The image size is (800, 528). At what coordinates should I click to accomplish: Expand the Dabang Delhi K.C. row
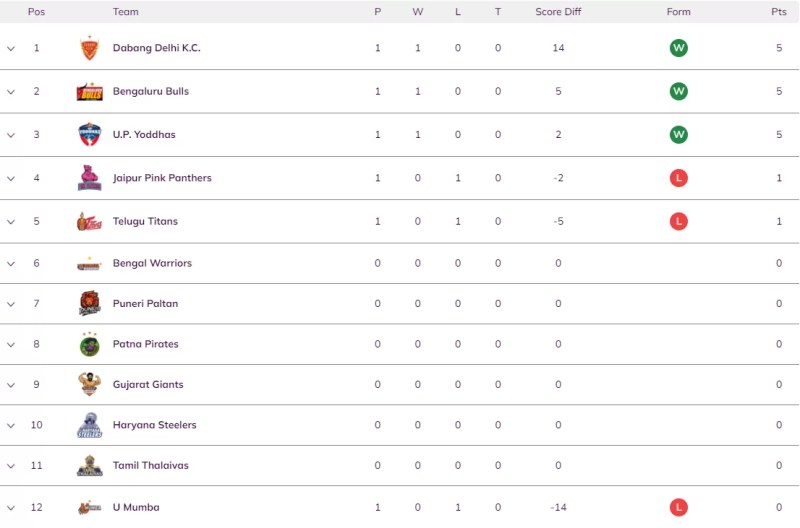coord(11,48)
